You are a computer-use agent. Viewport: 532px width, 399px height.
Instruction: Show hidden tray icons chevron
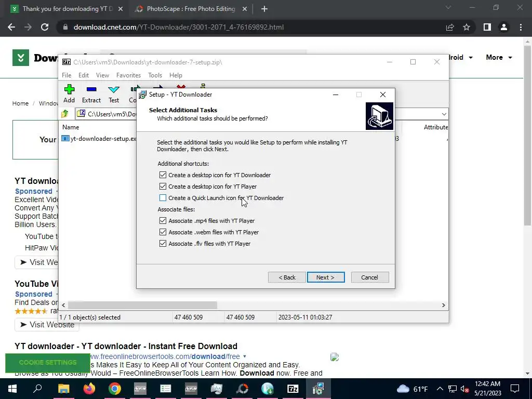(x=440, y=389)
